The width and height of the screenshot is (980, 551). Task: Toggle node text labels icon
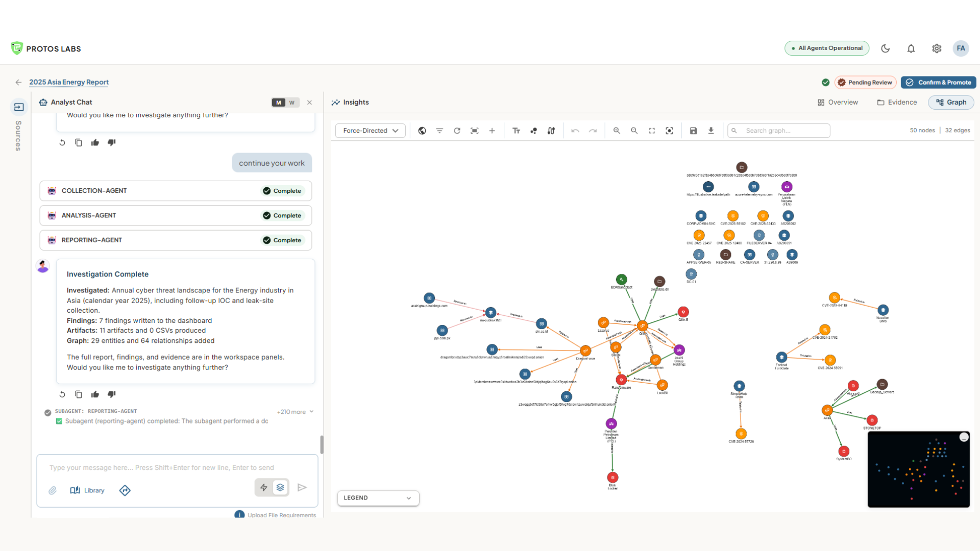[516, 131]
